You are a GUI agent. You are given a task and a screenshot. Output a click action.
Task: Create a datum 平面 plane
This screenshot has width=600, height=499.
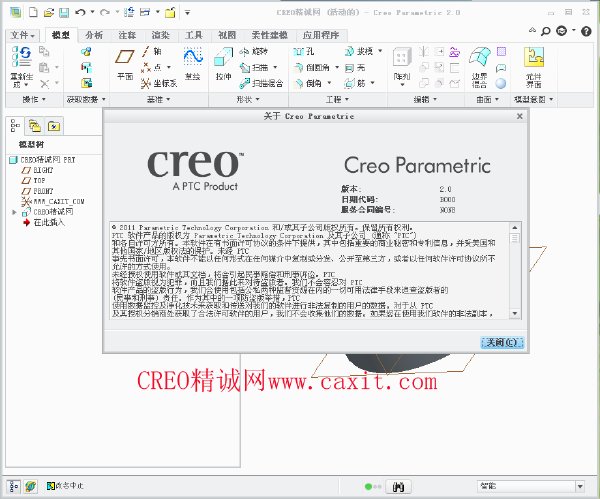(125, 64)
